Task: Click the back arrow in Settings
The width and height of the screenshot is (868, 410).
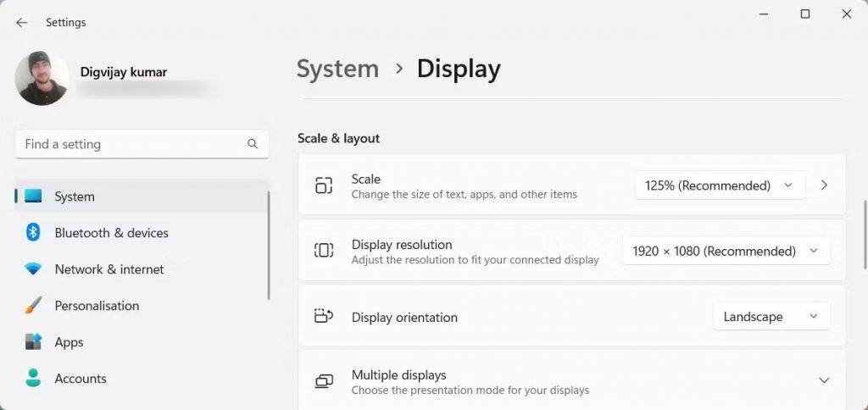Action: pos(22,23)
